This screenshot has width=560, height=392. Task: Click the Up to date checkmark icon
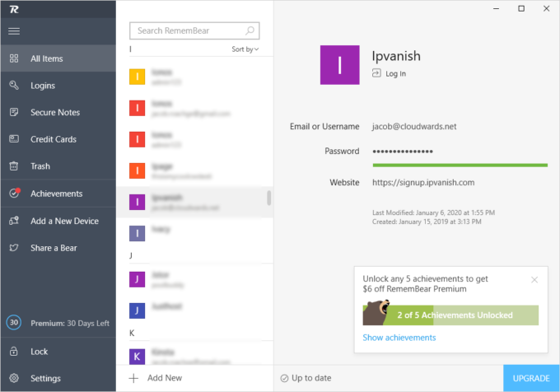[x=284, y=379]
